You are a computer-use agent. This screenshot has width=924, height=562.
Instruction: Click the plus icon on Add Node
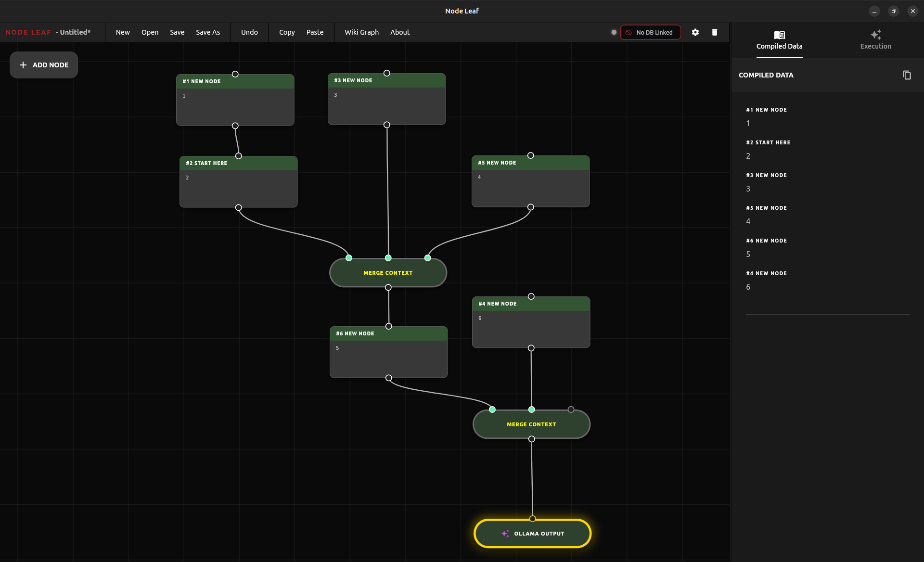click(x=23, y=65)
